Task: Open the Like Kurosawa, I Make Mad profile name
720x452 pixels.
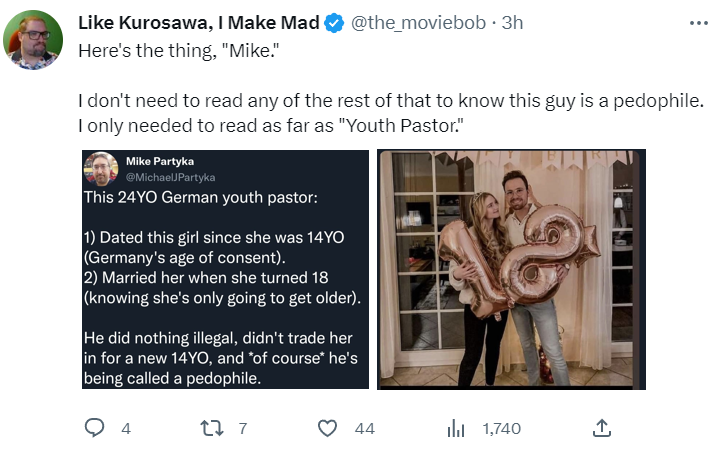Action: click(199, 23)
